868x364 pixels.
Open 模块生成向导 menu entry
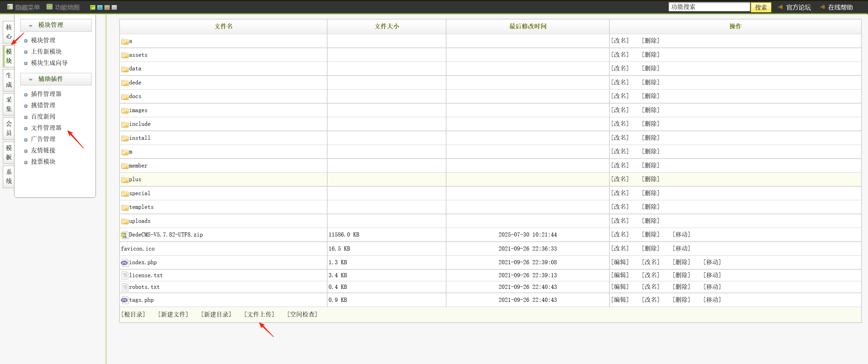(x=50, y=63)
